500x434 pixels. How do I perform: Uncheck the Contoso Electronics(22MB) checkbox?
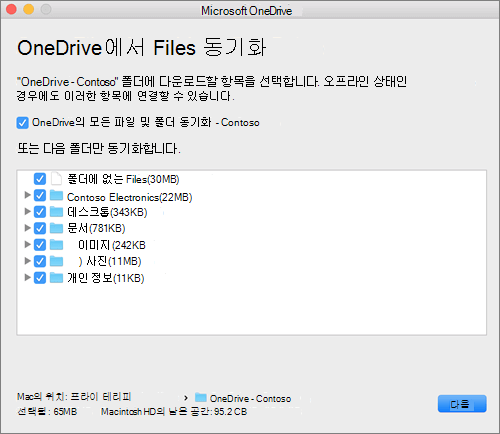point(40,196)
